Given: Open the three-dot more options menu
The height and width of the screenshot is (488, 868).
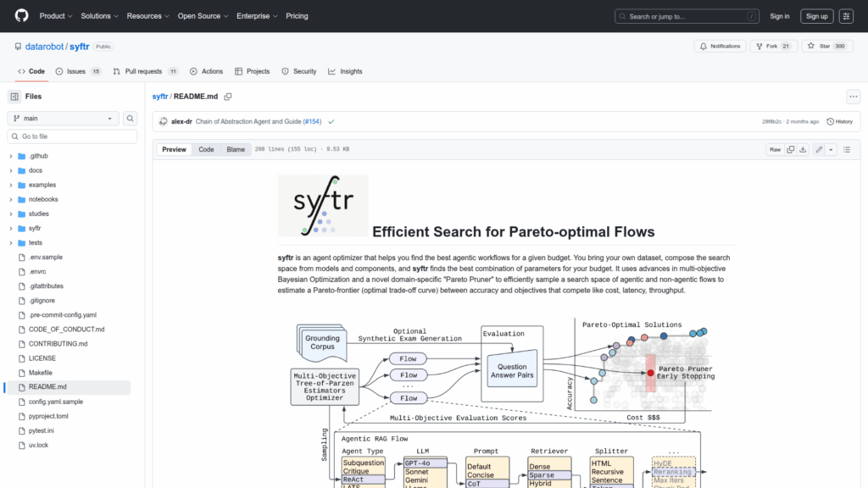Looking at the screenshot, I should [x=853, y=97].
